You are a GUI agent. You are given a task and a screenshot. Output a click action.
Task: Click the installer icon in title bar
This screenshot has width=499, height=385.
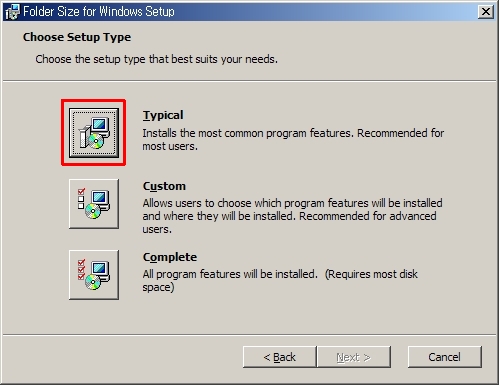click(x=13, y=12)
